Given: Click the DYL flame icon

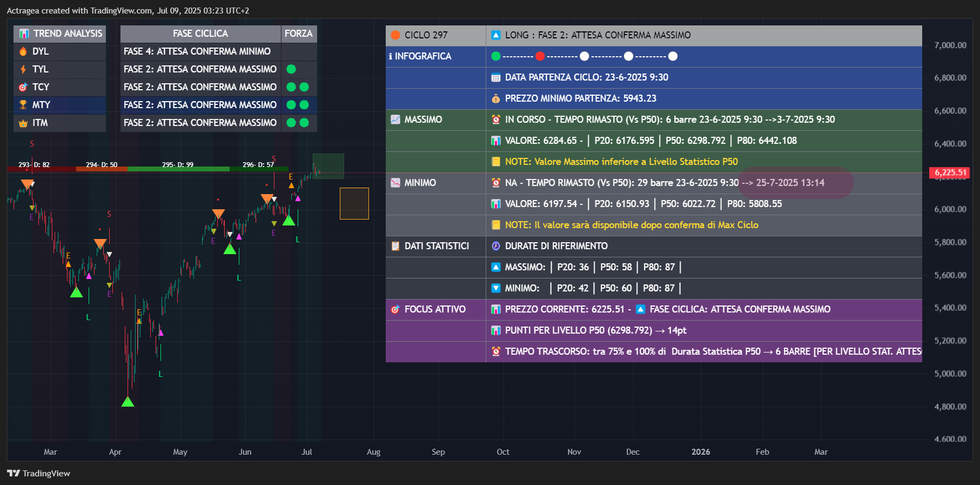Looking at the screenshot, I should tap(23, 51).
